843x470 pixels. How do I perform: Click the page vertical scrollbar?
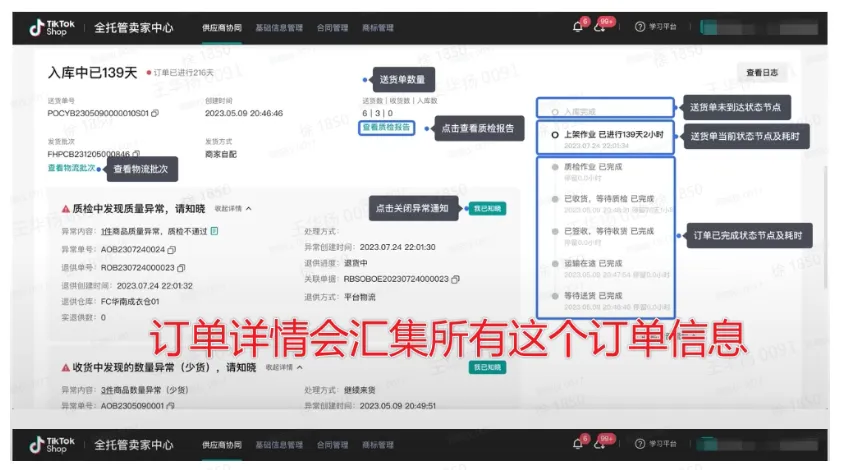(x=826, y=226)
